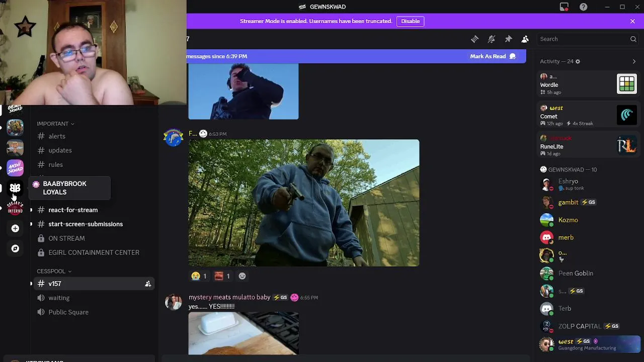The width and height of the screenshot is (644, 362).
Task: Open member Eshryo profile
Action: click(x=588, y=184)
